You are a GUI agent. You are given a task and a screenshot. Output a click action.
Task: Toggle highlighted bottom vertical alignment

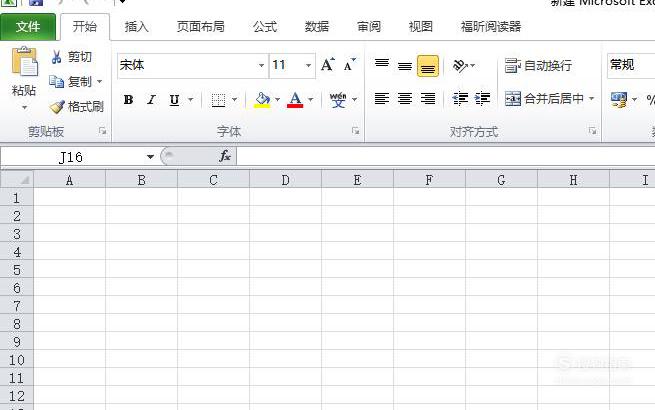tap(428, 66)
